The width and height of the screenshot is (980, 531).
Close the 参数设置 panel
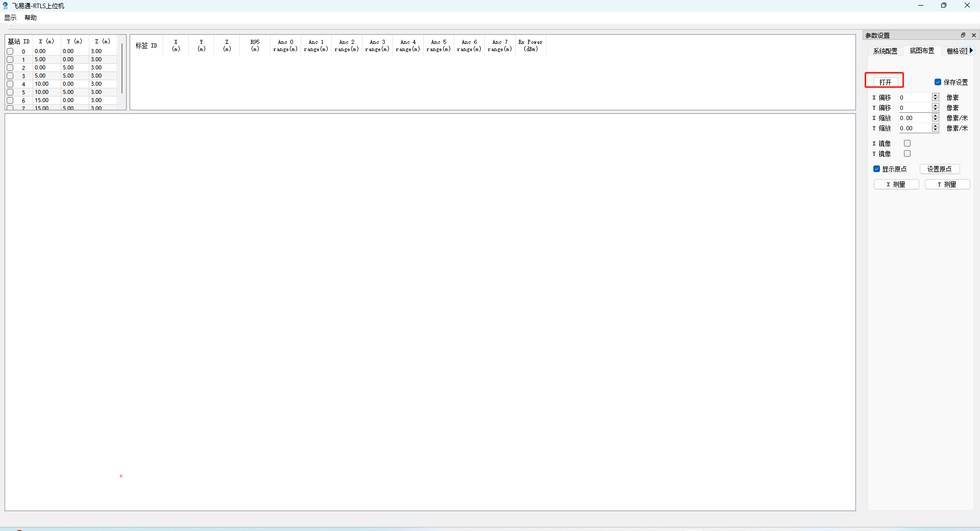(x=974, y=35)
